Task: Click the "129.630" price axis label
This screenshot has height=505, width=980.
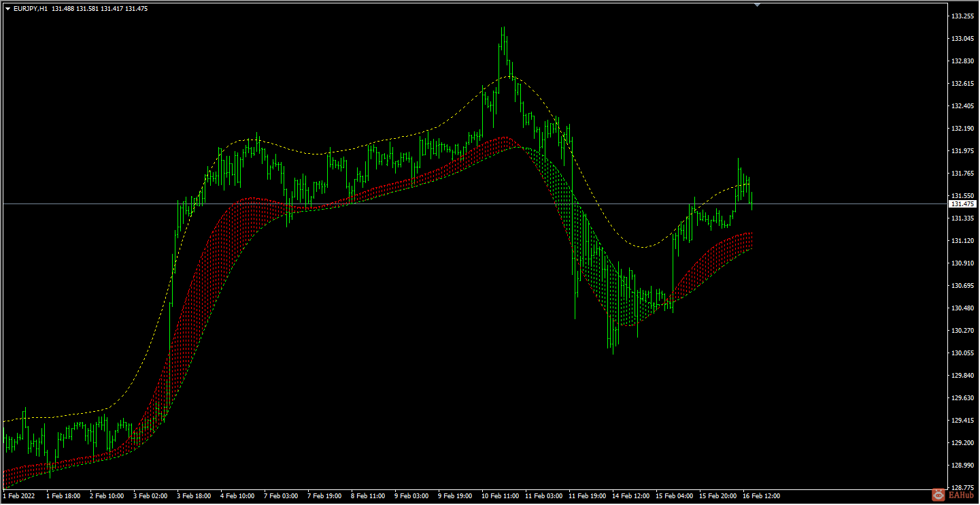Action: [x=963, y=398]
